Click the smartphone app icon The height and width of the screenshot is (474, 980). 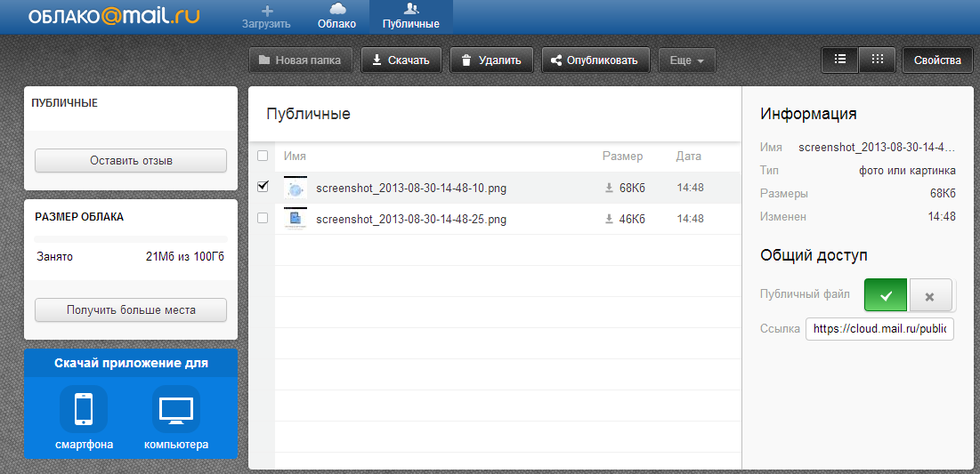(83, 410)
